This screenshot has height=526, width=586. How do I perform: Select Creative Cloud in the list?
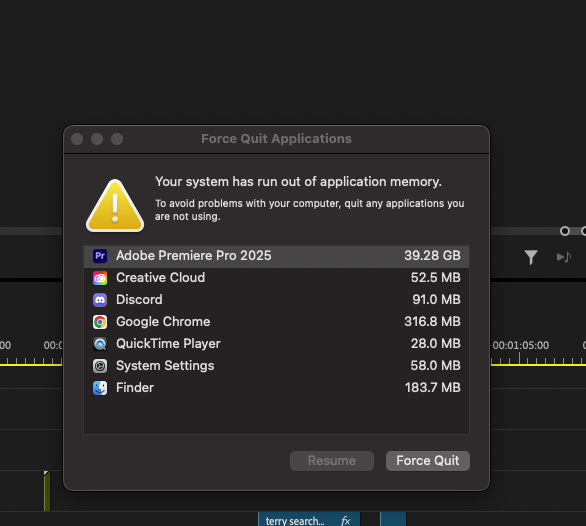click(x=277, y=278)
